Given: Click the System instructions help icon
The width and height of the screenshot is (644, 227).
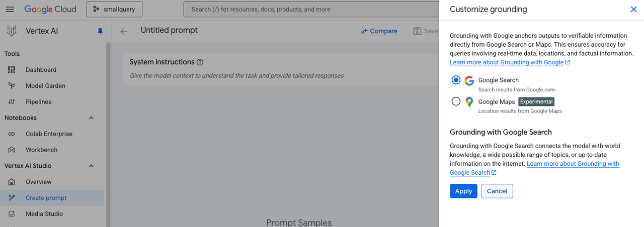Looking at the screenshot, I should tap(200, 62).
